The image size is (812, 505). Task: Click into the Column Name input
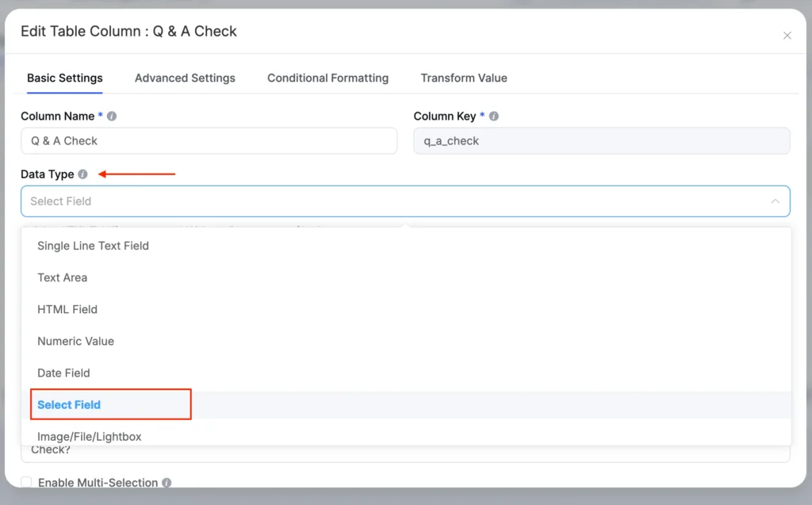click(209, 141)
